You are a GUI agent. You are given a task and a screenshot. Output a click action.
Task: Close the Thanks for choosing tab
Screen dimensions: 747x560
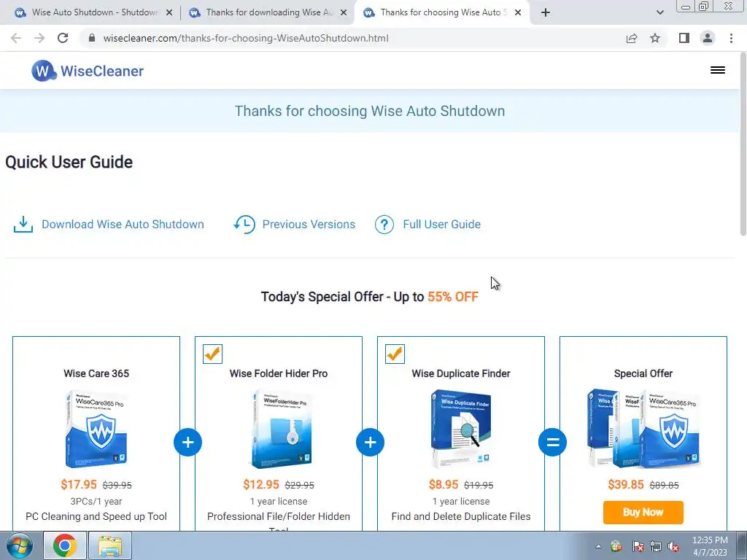[518, 13]
